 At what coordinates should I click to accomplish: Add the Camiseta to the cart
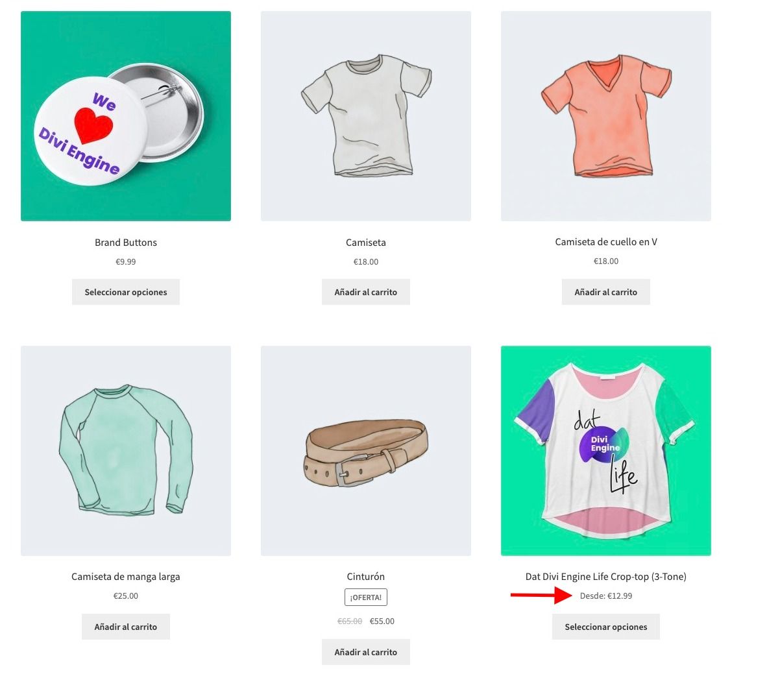point(366,292)
